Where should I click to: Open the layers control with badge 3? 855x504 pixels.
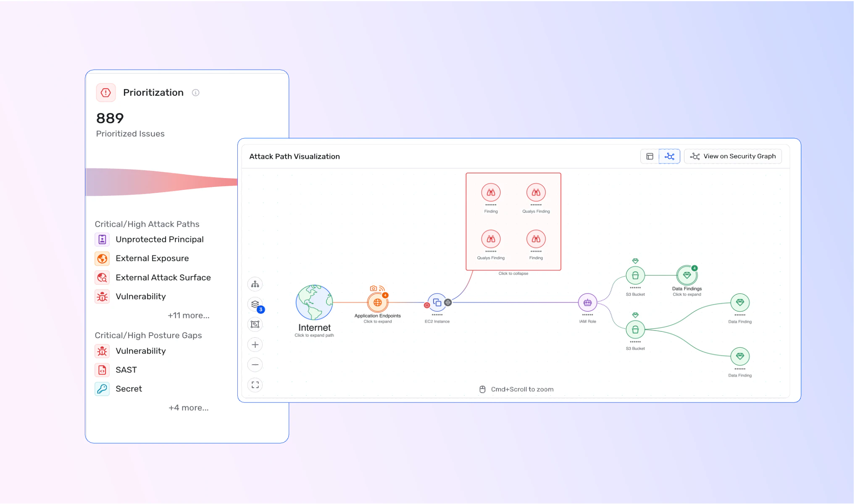pyautogui.click(x=255, y=304)
